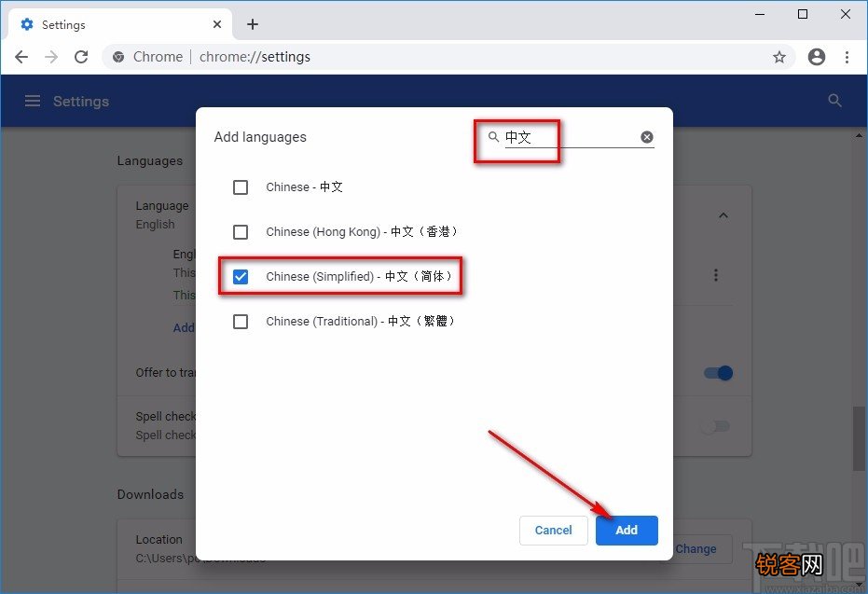Collapse the Language section chevron
The image size is (868, 594).
(723, 215)
